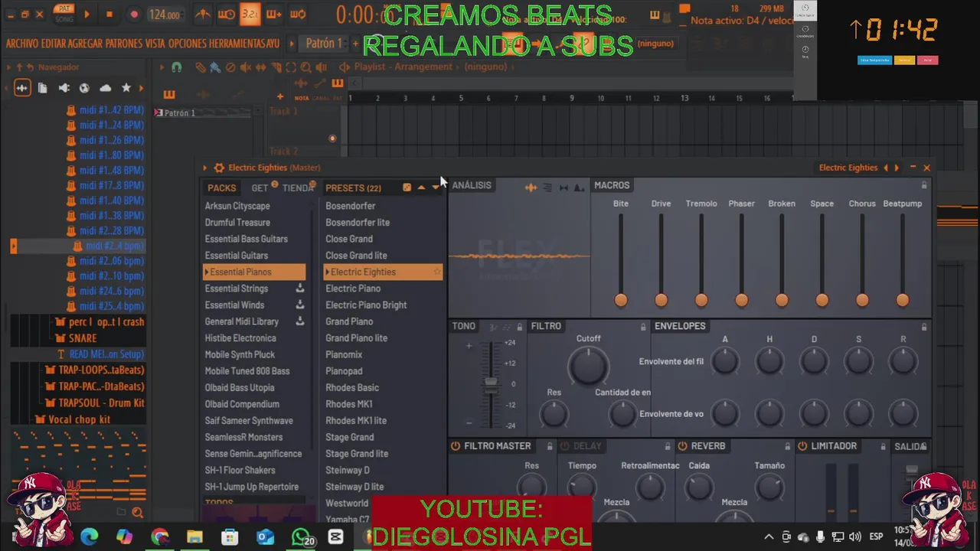980x551 pixels.
Task: Toggle REVERB effect power button
Action: 682,446
